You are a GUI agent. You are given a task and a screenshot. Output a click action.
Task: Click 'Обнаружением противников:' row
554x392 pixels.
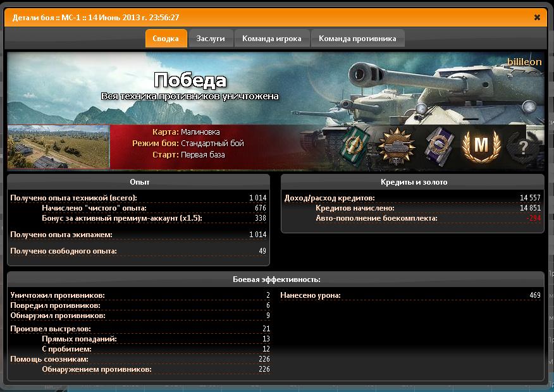coord(156,369)
